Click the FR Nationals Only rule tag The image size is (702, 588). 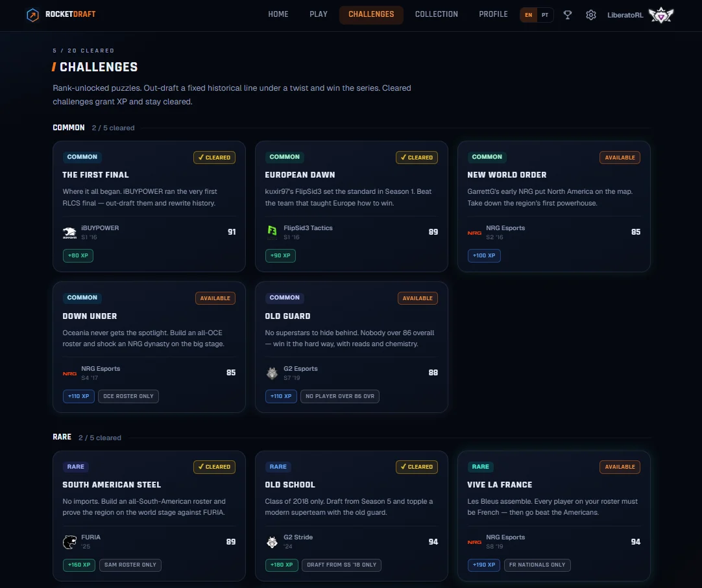(x=537, y=565)
